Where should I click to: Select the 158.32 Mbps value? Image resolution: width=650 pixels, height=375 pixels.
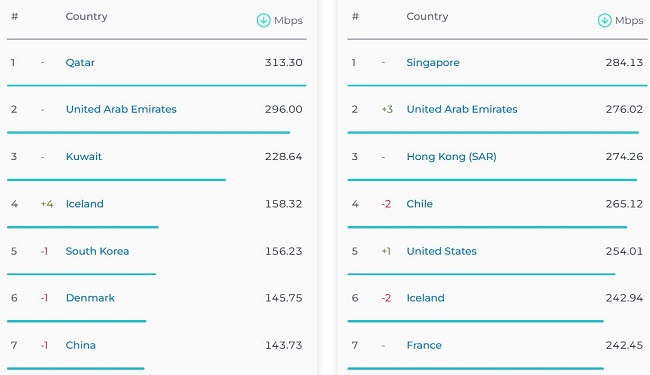point(284,204)
